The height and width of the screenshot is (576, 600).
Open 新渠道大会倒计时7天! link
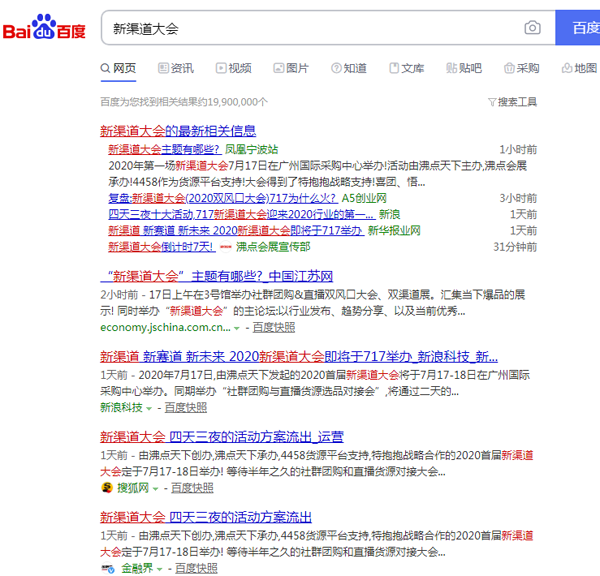click(162, 247)
